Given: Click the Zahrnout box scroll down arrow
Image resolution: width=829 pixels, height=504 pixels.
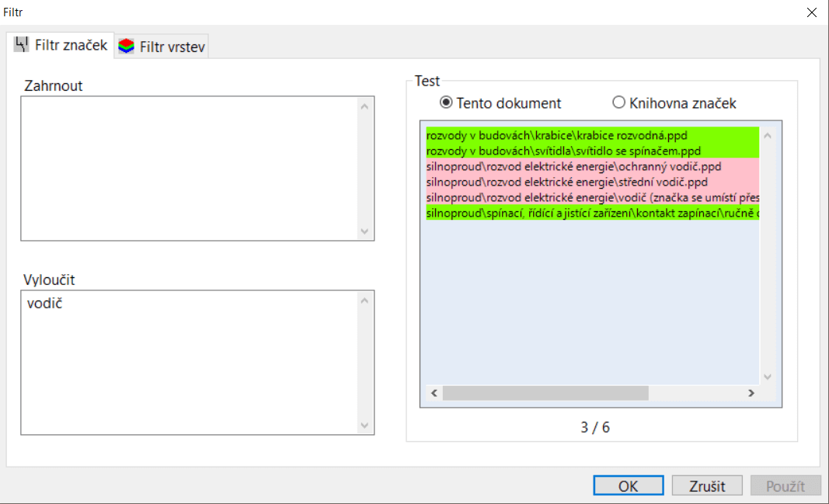Looking at the screenshot, I should coord(364,231).
